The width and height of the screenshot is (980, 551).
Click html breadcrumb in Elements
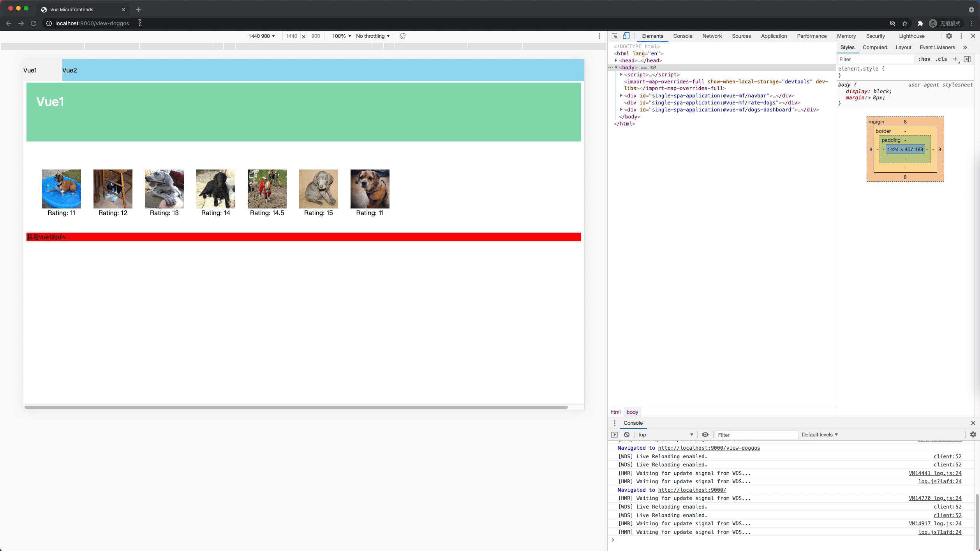click(615, 412)
